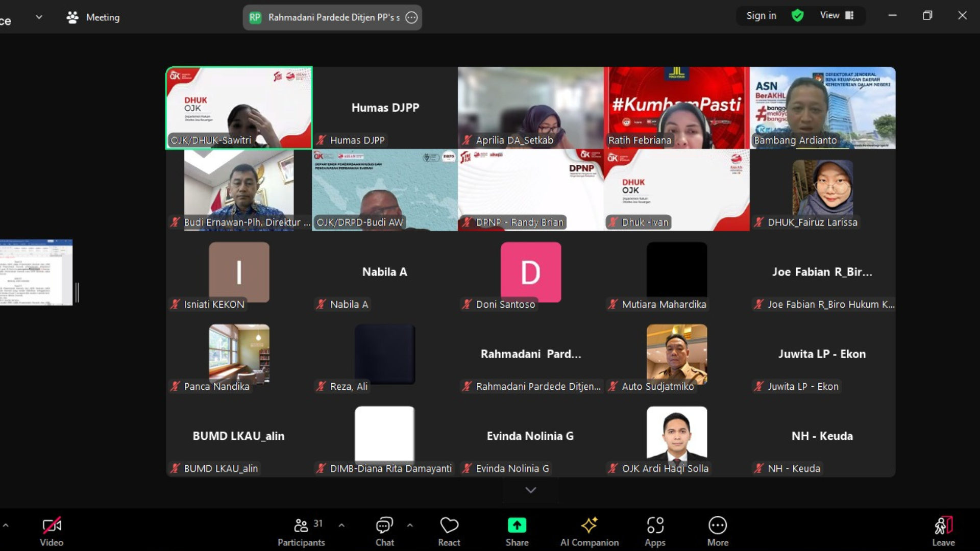Select Ratih Febriana video tile
Image resolution: width=980 pixels, height=551 pixels.
(677, 108)
